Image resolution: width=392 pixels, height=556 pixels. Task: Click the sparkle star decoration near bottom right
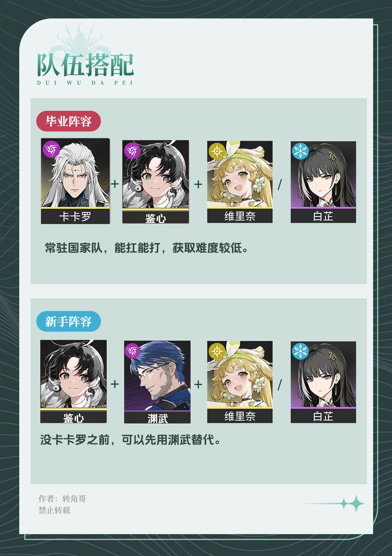352,503
